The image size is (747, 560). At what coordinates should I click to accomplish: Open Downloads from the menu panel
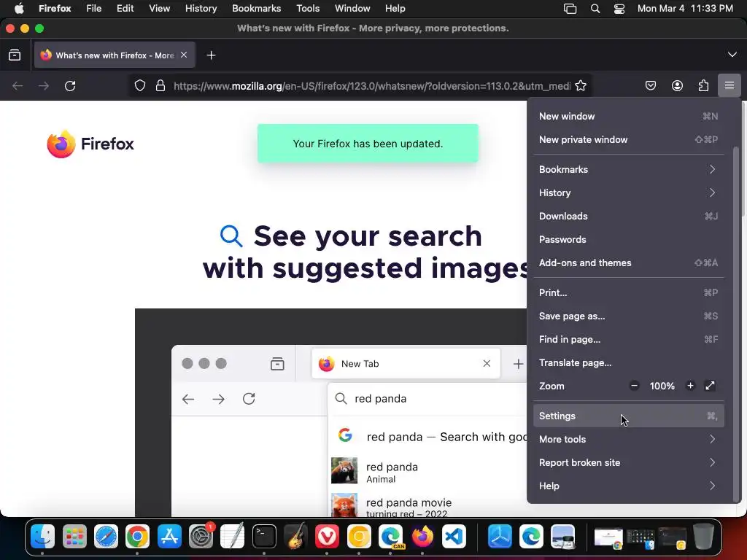click(x=628, y=216)
